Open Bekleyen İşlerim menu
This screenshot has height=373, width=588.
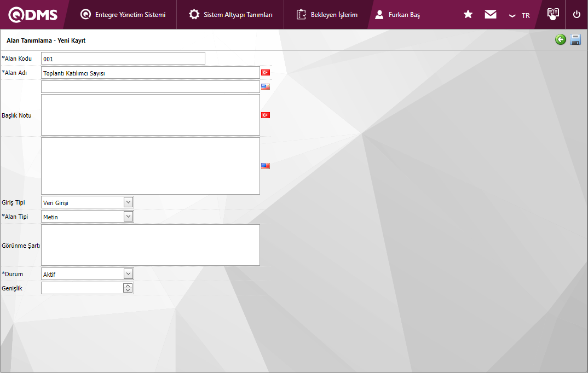pos(327,15)
